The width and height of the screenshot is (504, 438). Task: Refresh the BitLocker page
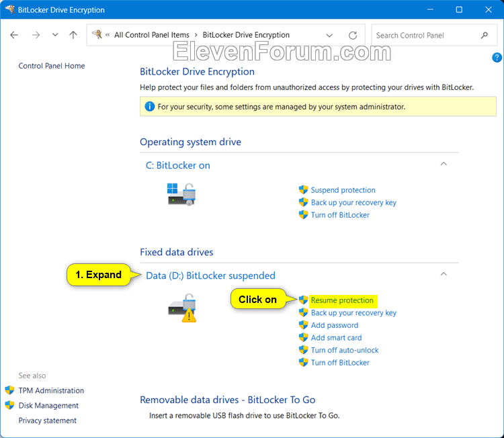[353, 35]
